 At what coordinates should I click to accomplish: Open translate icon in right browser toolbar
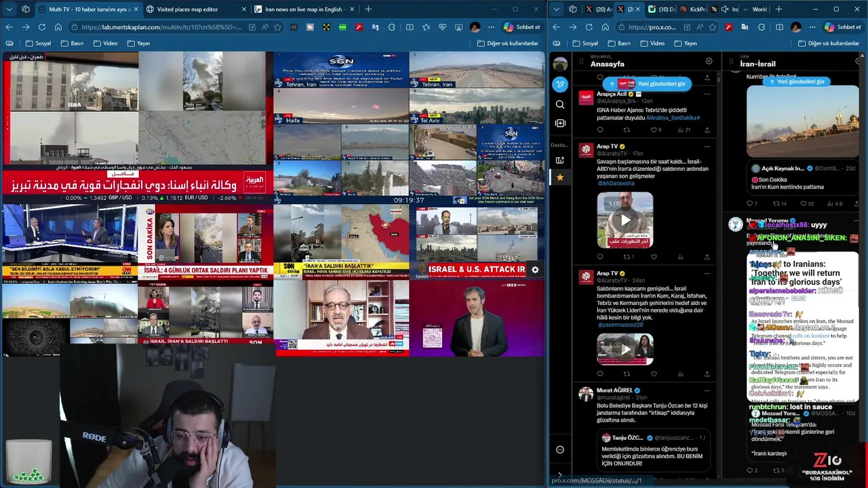745,27
